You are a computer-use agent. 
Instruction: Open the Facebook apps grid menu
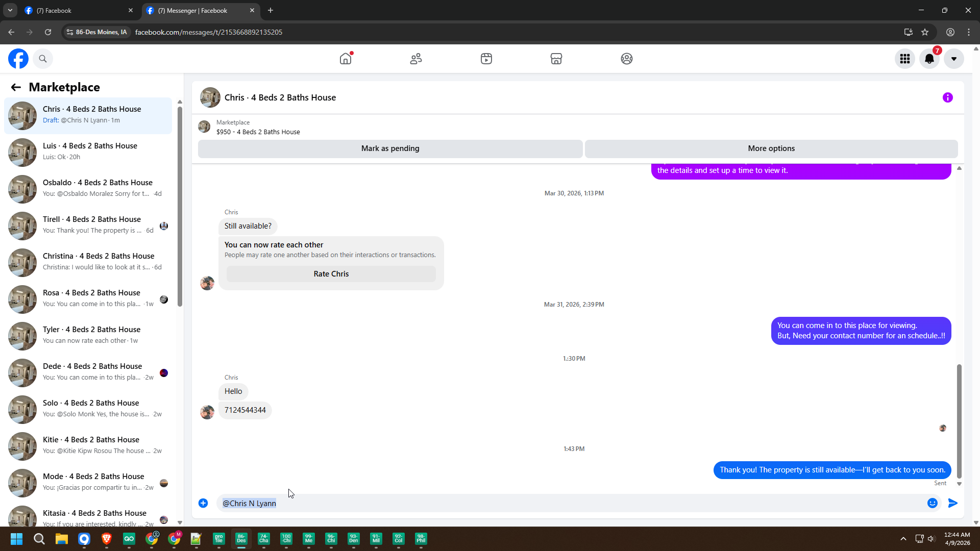pyautogui.click(x=905, y=59)
